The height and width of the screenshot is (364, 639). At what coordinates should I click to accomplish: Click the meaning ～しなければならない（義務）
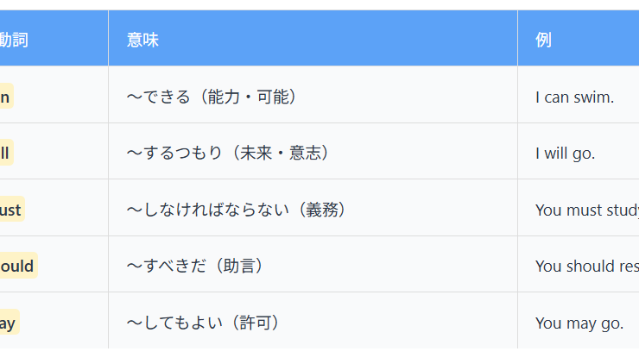coord(238,210)
